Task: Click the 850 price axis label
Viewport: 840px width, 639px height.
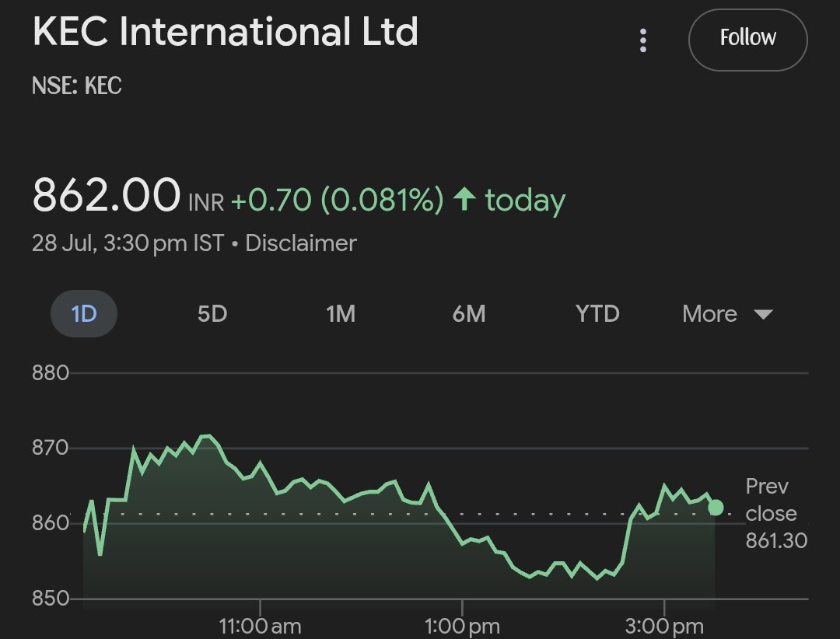Action: (x=51, y=599)
